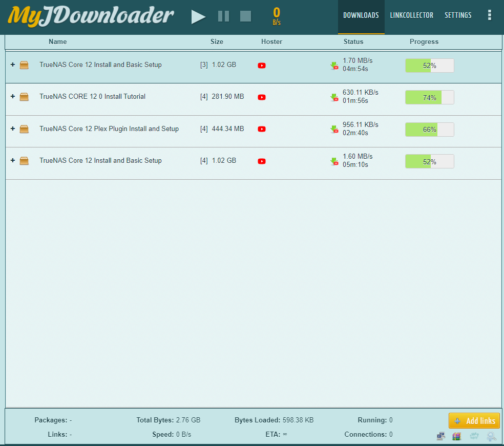Image resolution: width=504 pixels, height=446 pixels.
Task: Click the 1.60 MB/s speed status
Action: [x=358, y=157]
